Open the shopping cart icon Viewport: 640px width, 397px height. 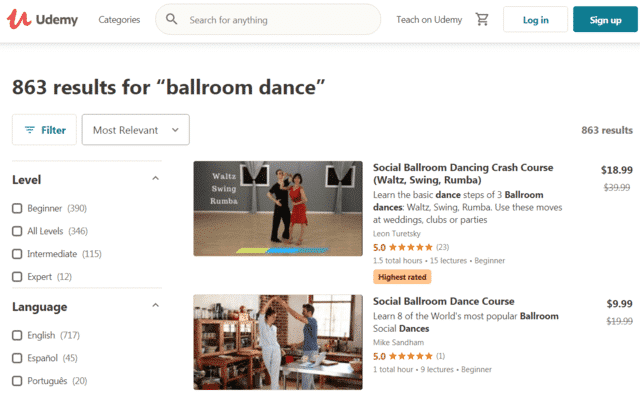pyautogui.click(x=482, y=19)
